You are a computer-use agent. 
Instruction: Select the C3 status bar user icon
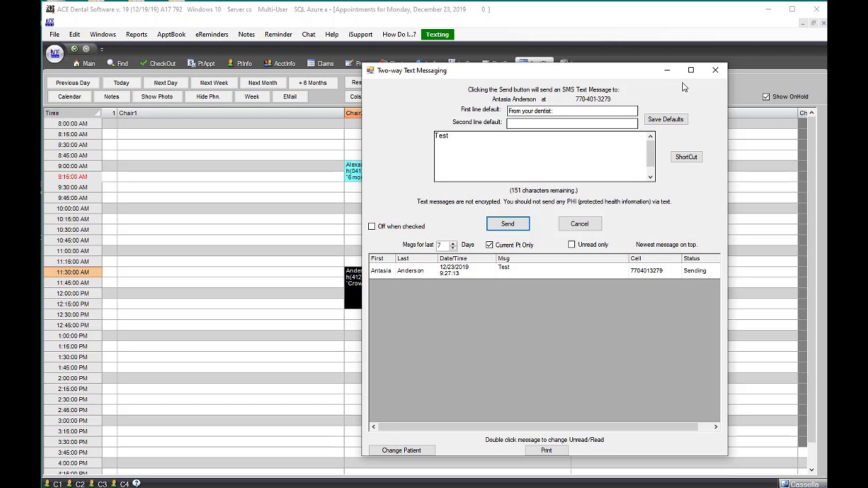[x=98, y=483]
